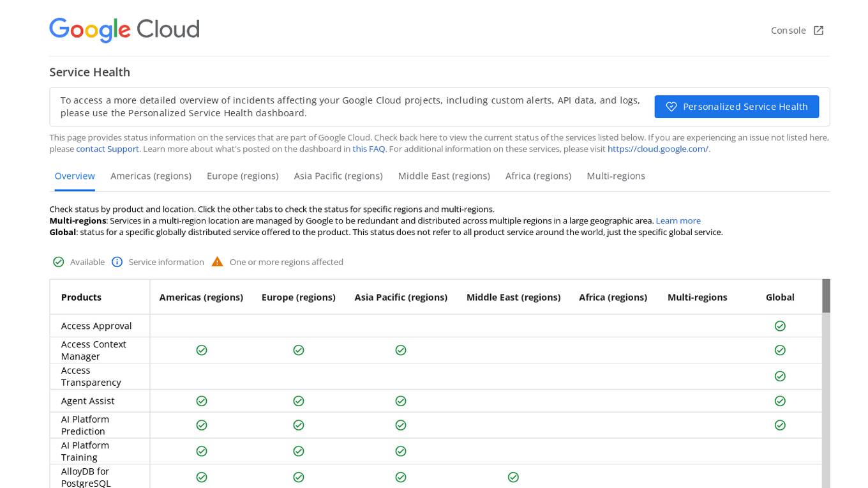Click the AlloyDB for PostgreSQL product name
Screen dimensions: 868x488
[86, 477]
